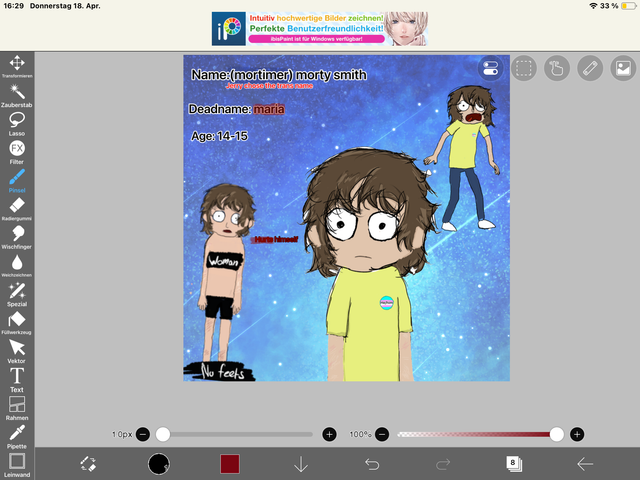This screenshot has width=640, height=480.
Task: Select the Vektor arrow tool
Action: (x=17, y=351)
